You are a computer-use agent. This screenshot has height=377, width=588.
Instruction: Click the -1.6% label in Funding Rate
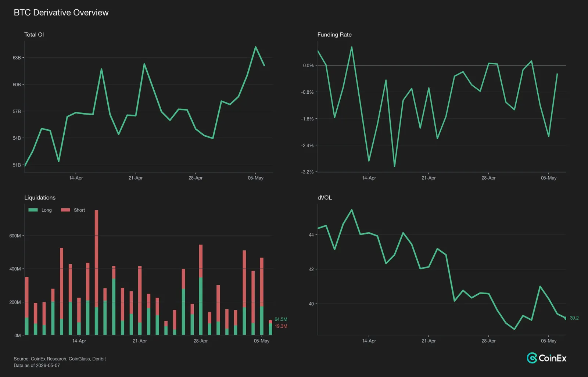click(x=308, y=119)
